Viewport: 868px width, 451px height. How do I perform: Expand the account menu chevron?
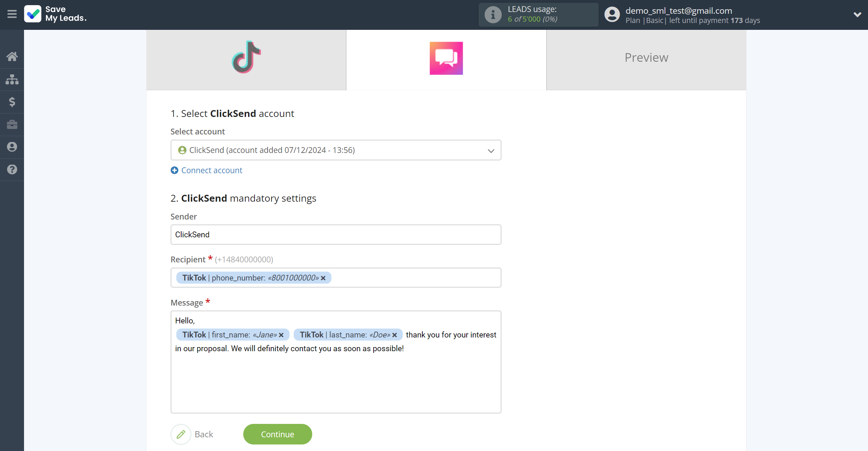click(857, 15)
